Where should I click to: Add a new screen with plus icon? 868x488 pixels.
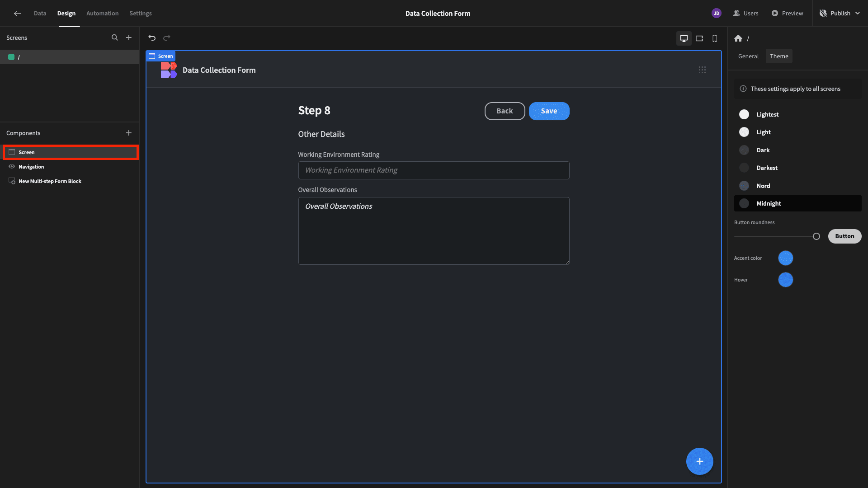tap(129, 38)
